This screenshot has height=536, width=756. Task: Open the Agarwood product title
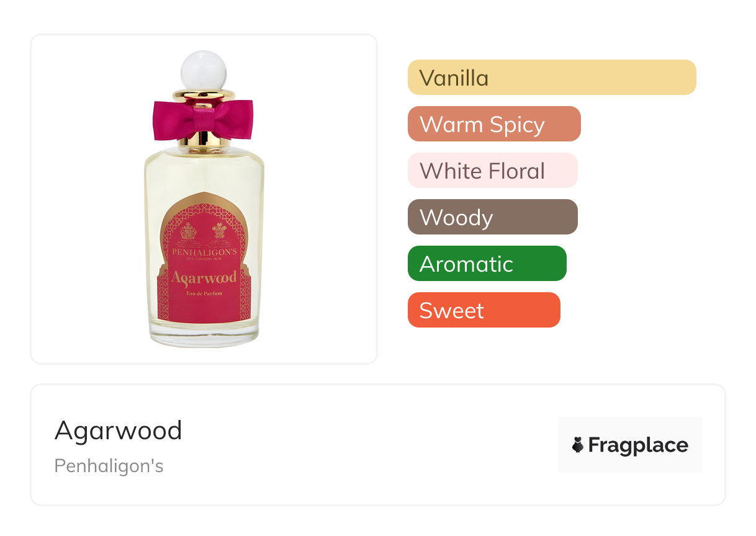click(x=118, y=431)
